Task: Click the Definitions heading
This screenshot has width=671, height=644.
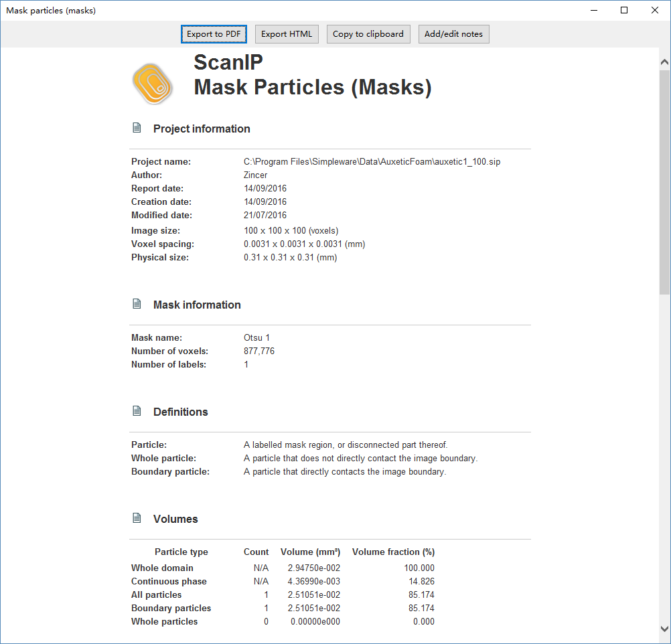Action: pos(181,412)
